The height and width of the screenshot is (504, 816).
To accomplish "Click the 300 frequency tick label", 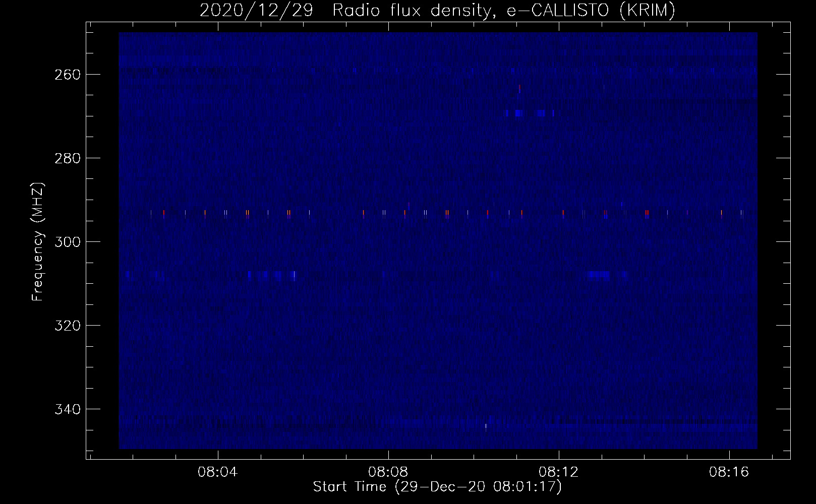I will point(67,241).
